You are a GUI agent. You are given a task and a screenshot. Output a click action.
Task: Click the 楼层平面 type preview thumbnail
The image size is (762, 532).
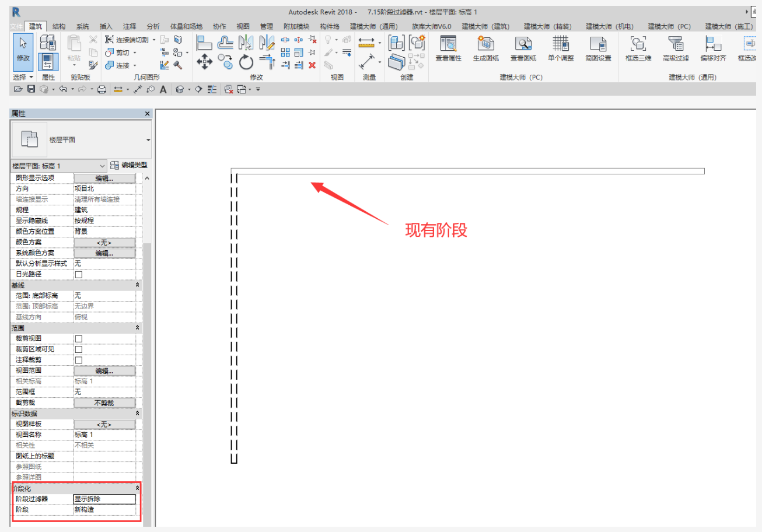pyautogui.click(x=29, y=139)
